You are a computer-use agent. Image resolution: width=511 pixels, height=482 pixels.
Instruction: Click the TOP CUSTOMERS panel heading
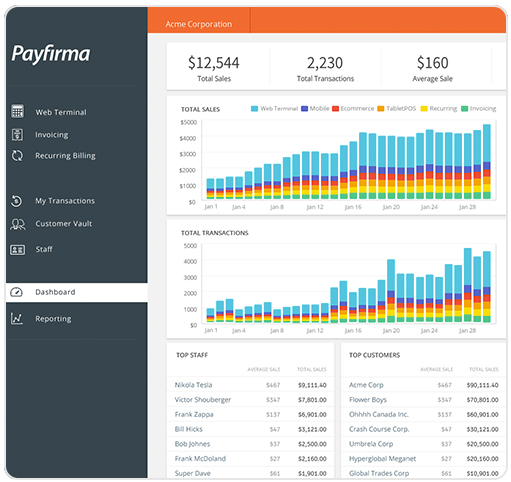pyautogui.click(x=374, y=355)
